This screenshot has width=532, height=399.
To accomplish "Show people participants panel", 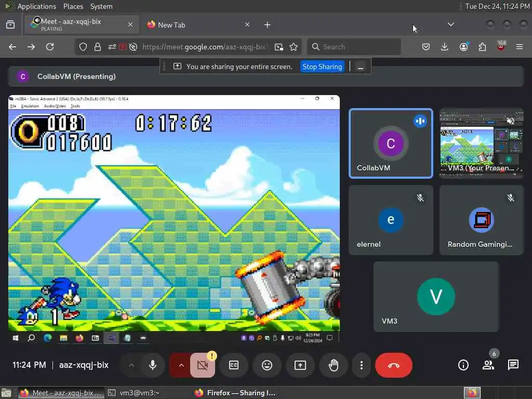I will pos(488,365).
